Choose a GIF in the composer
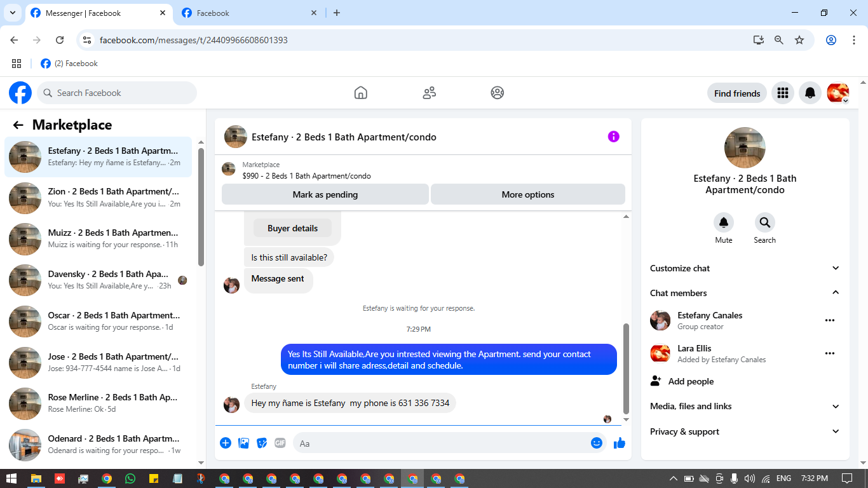Viewport: 868px width, 488px height. (x=280, y=443)
